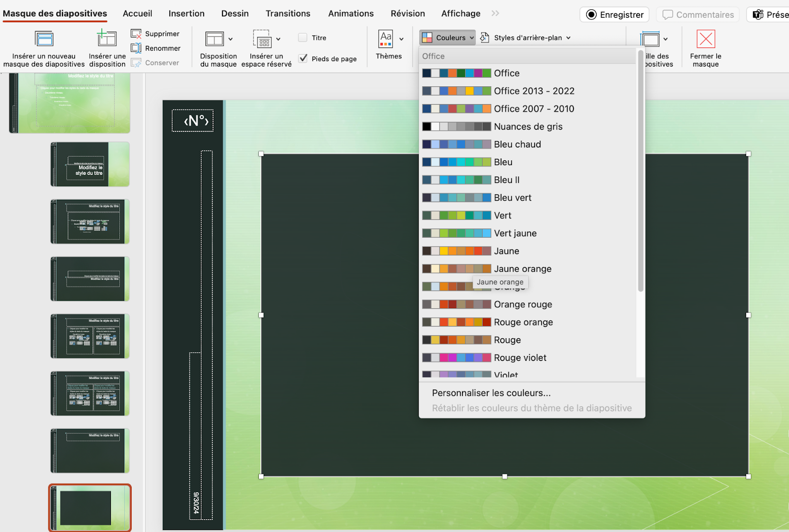Click the Commentaires speech bubble icon
This screenshot has width=789, height=532.
[x=668, y=15]
